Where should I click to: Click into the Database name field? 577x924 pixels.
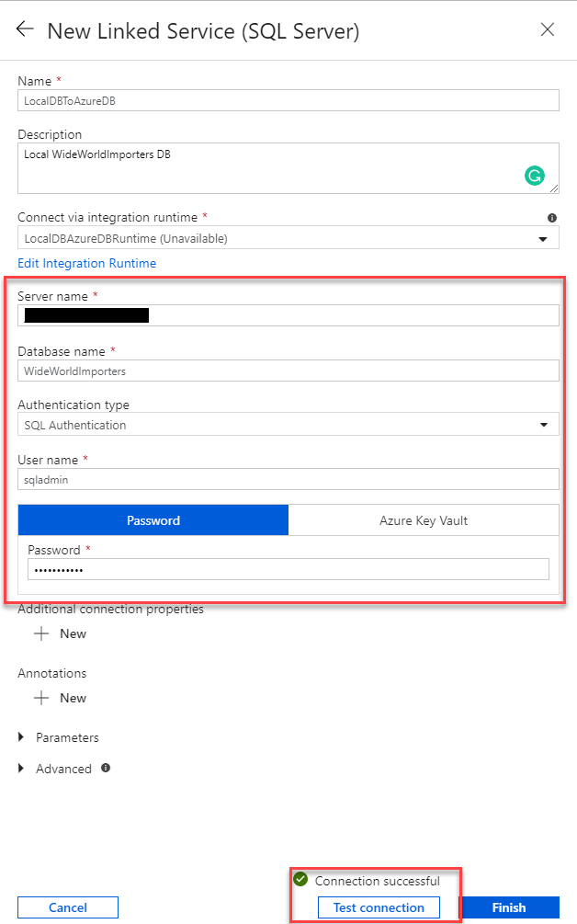pos(288,371)
